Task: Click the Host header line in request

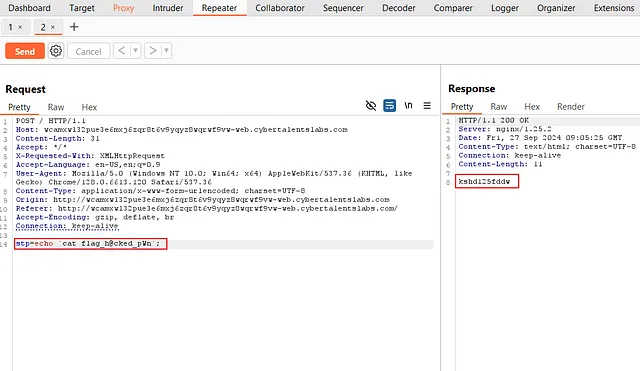Action: pyautogui.click(x=182, y=129)
